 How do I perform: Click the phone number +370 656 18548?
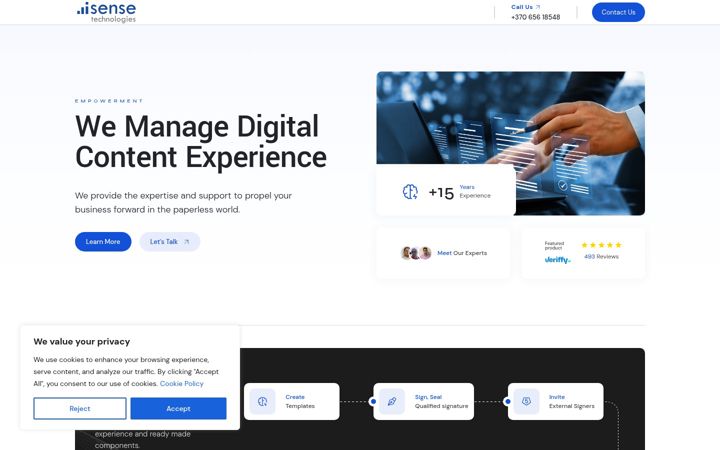coord(535,17)
